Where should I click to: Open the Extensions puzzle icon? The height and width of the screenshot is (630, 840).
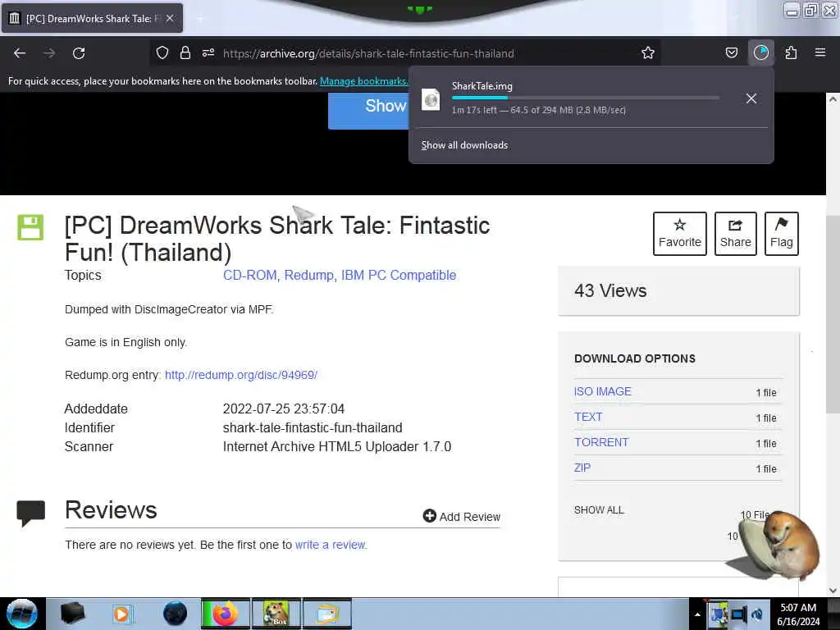[791, 52]
